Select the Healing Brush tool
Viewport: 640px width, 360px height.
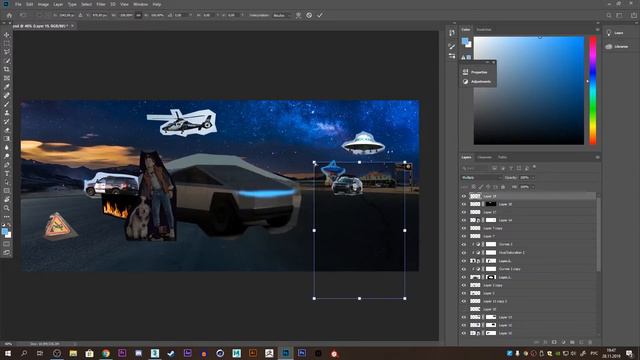pyautogui.click(x=7, y=95)
